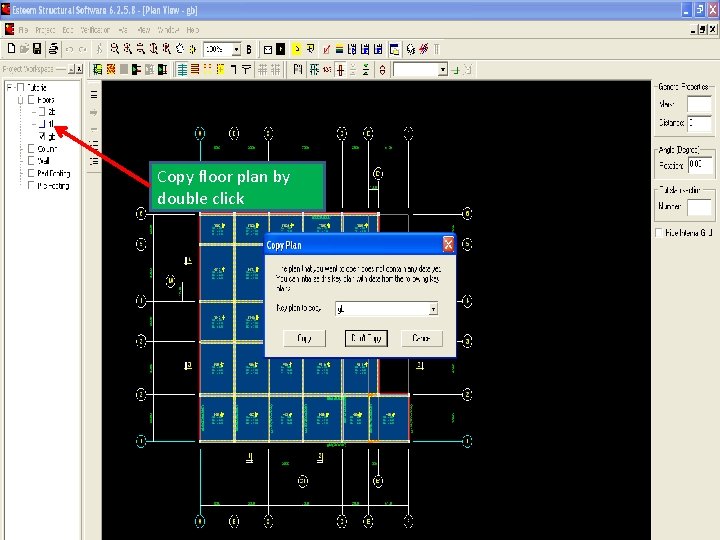This screenshot has width=720, height=540.
Task: Click the Undo arrow icon
Action: pos(69,49)
